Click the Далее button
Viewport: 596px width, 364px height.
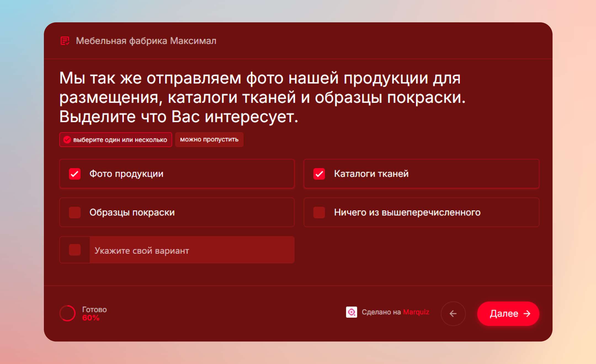(508, 314)
